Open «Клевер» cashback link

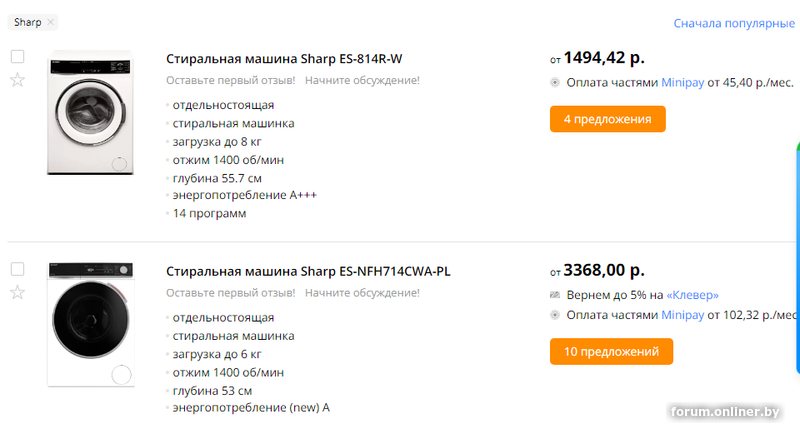(692, 295)
